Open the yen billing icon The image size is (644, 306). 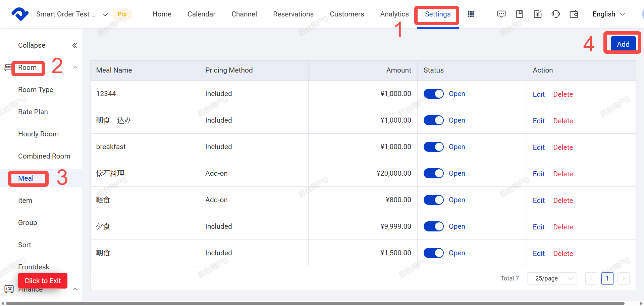pos(538,14)
